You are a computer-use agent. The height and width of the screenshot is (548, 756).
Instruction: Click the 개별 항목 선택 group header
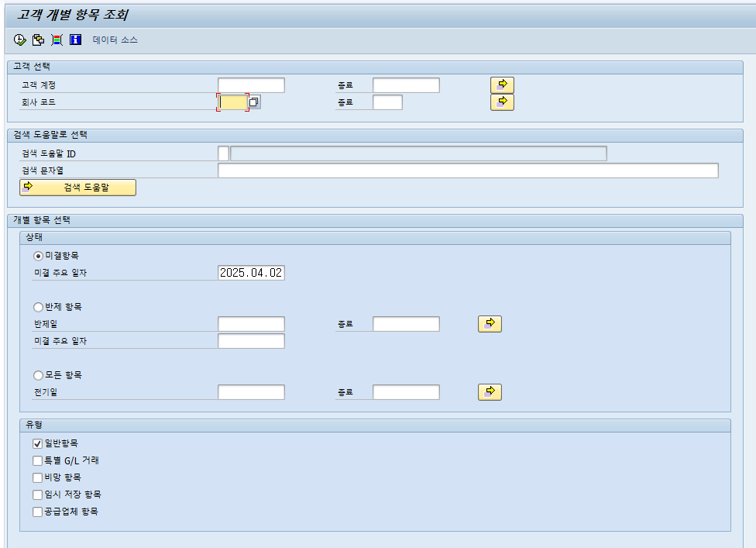pos(375,220)
